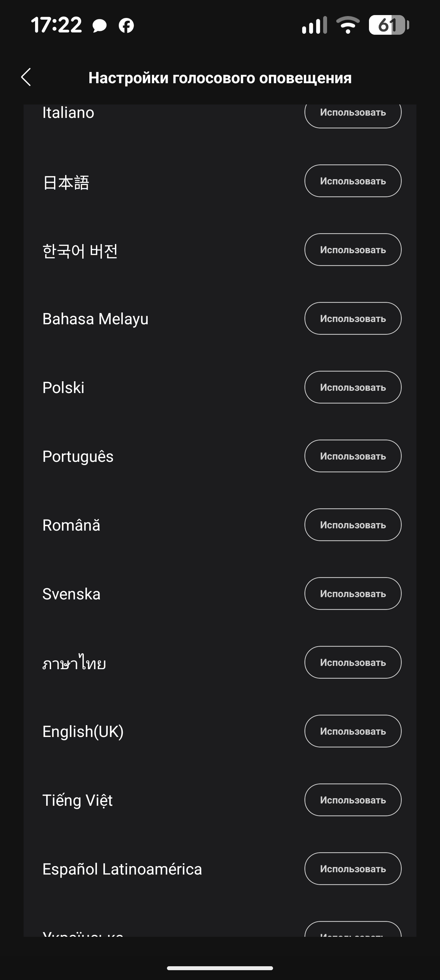
Task: Use the English(UK) voice pack
Action: pos(353,731)
